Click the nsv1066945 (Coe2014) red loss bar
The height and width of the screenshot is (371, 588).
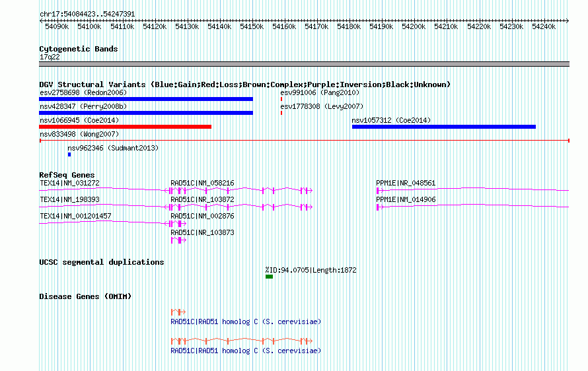pyautogui.click(x=126, y=127)
